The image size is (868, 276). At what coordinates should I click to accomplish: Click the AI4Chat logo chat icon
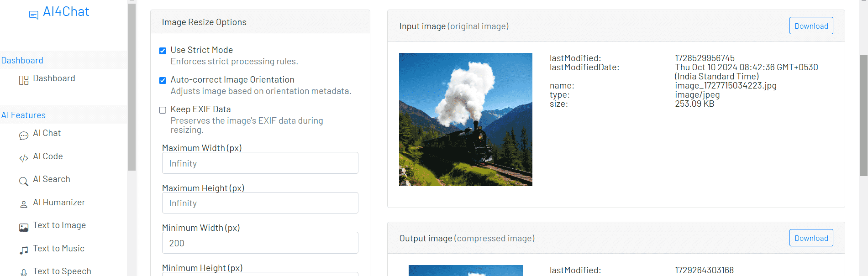(33, 15)
